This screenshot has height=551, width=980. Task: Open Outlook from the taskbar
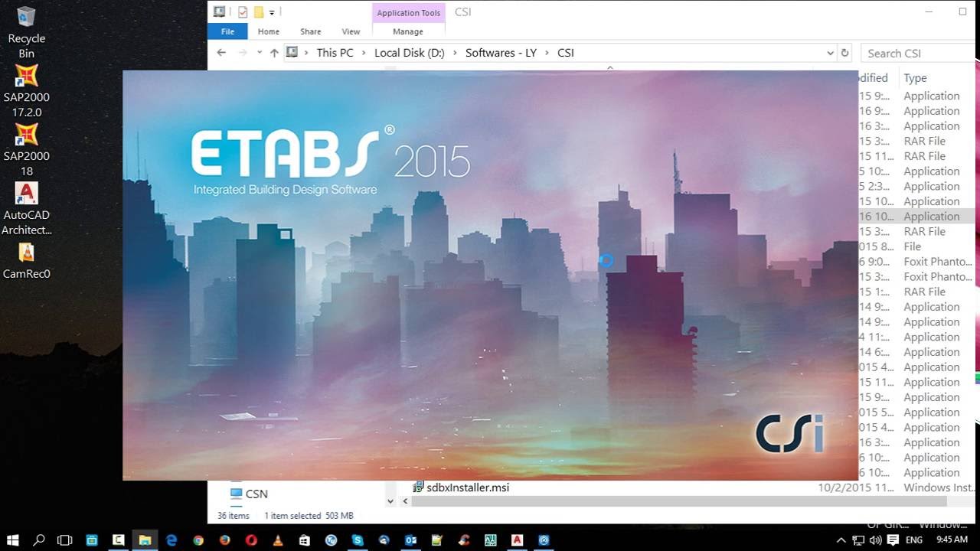tap(410, 540)
